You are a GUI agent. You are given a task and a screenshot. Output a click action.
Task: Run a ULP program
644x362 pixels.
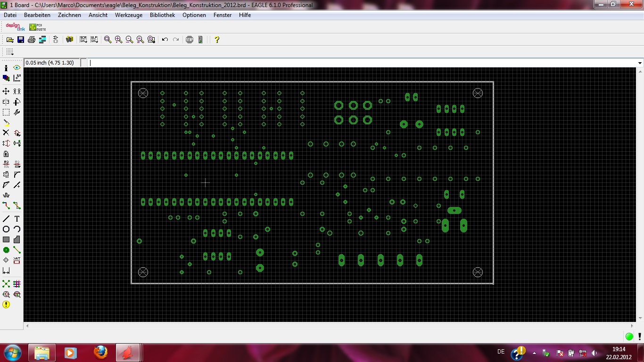point(94,40)
